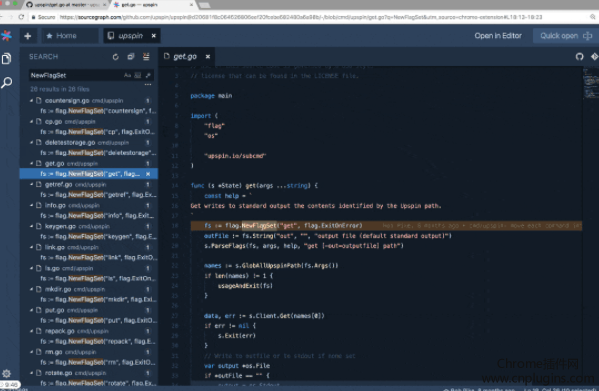This screenshot has height=391, width=599.
Task: Collapse getref.go search results
Action: click(x=32, y=184)
